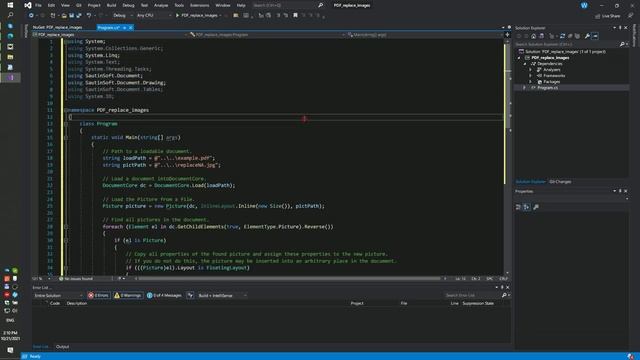Toggle the 0 Warnings filter
The height and width of the screenshot is (360, 640).
tap(127, 295)
